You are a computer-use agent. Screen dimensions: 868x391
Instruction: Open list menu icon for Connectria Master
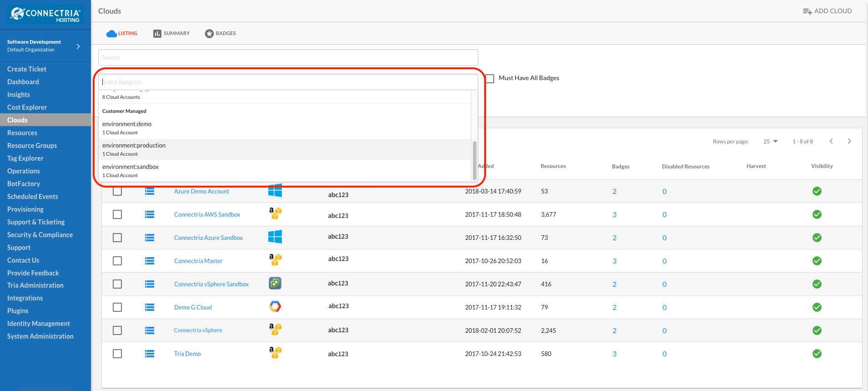[150, 261]
